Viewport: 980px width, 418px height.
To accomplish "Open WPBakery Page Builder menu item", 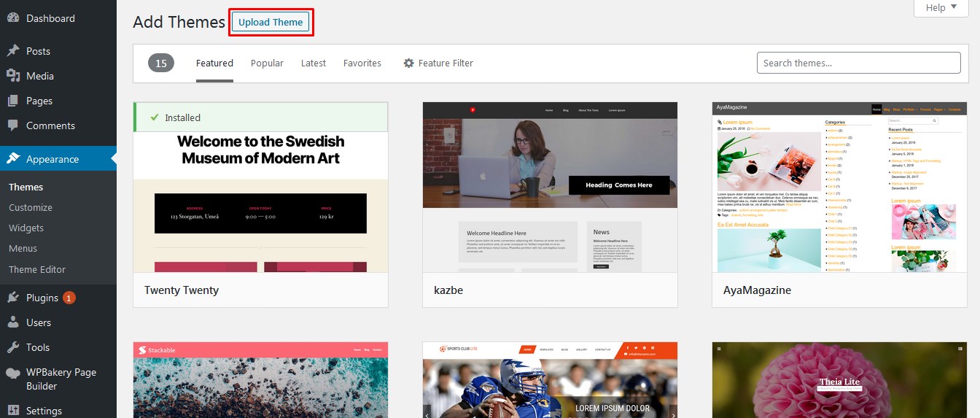I will (x=58, y=379).
